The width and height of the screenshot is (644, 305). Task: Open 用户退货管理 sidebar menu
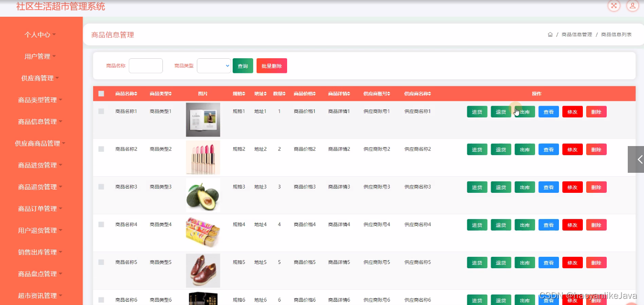pos(41,231)
